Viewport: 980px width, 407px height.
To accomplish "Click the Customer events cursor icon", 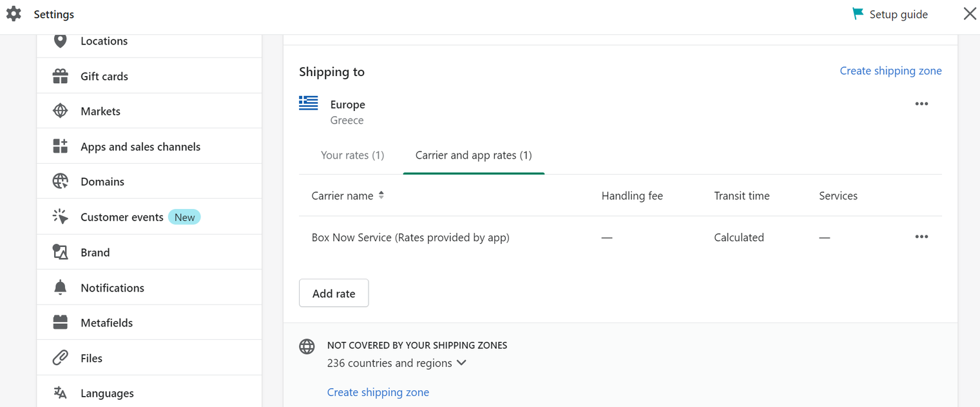I will tap(60, 217).
